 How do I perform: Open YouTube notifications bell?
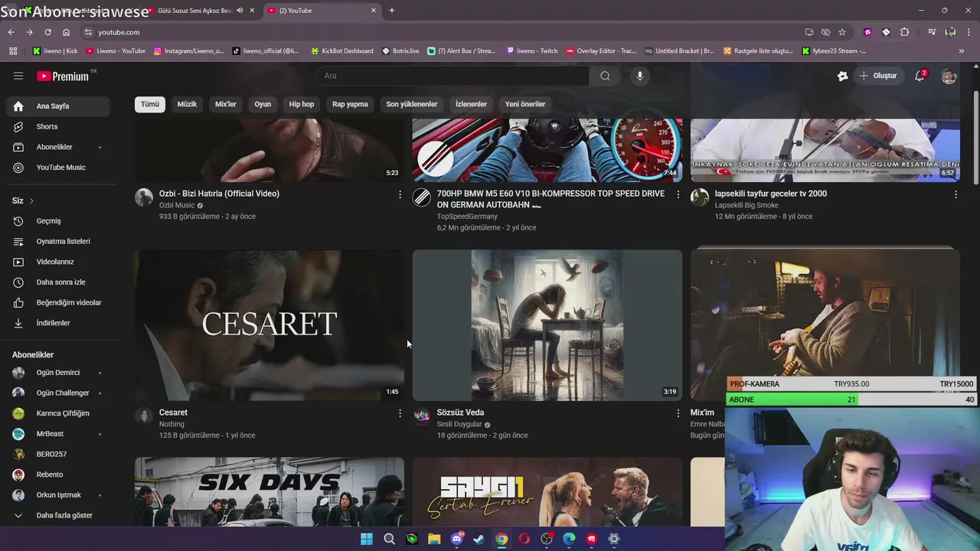[x=920, y=76]
